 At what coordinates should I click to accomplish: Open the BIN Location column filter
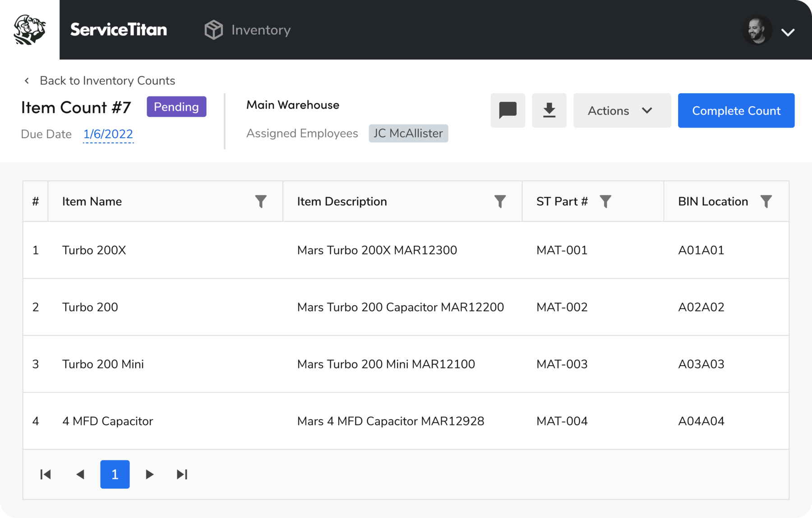(767, 202)
